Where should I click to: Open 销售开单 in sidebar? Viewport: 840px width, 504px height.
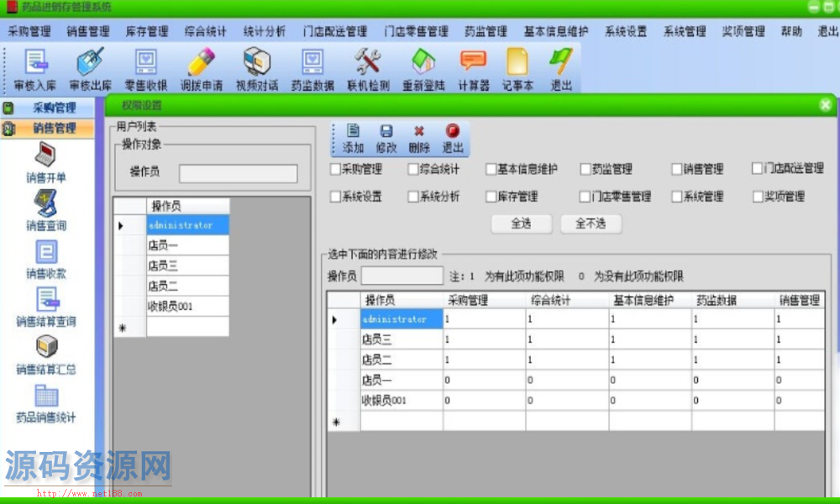pyautogui.click(x=46, y=163)
